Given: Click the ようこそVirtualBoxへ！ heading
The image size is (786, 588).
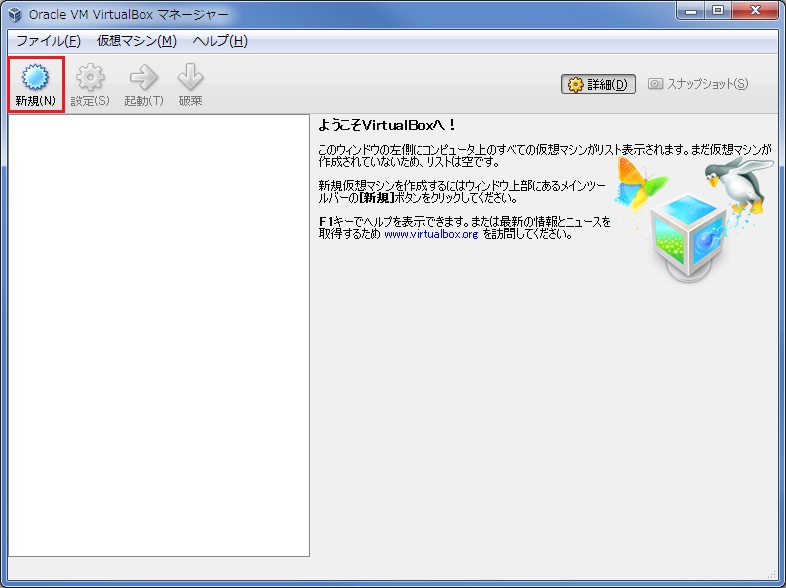Looking at the screenshot, I should 386,125.
